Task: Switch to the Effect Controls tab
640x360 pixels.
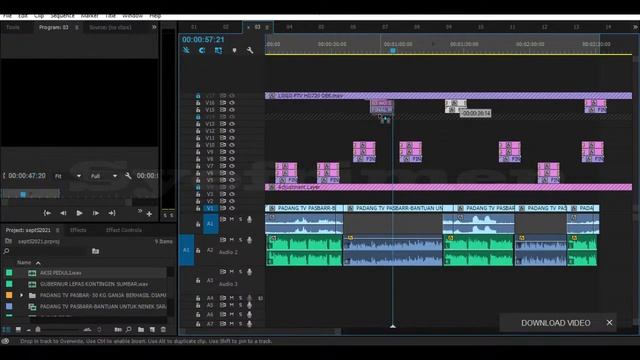Action: coord(124,230)
